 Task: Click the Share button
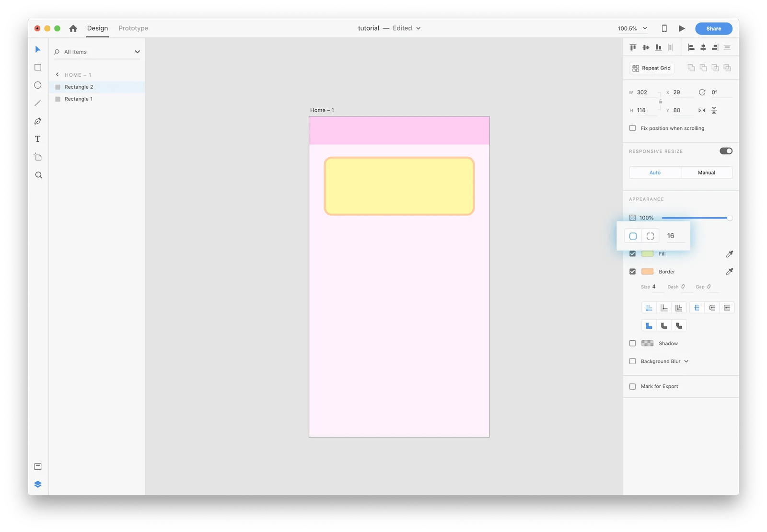click(x=714, y=29)
